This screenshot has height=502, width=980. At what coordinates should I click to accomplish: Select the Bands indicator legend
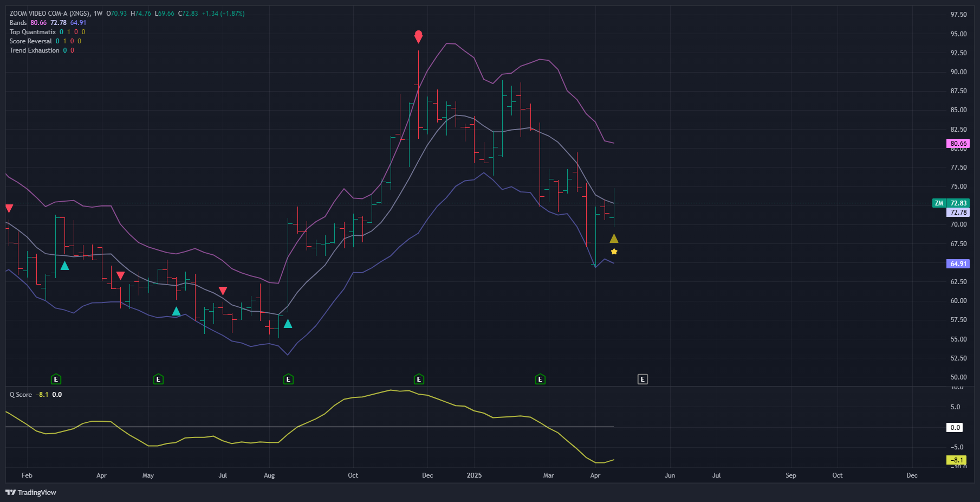(x=18, y=23)
